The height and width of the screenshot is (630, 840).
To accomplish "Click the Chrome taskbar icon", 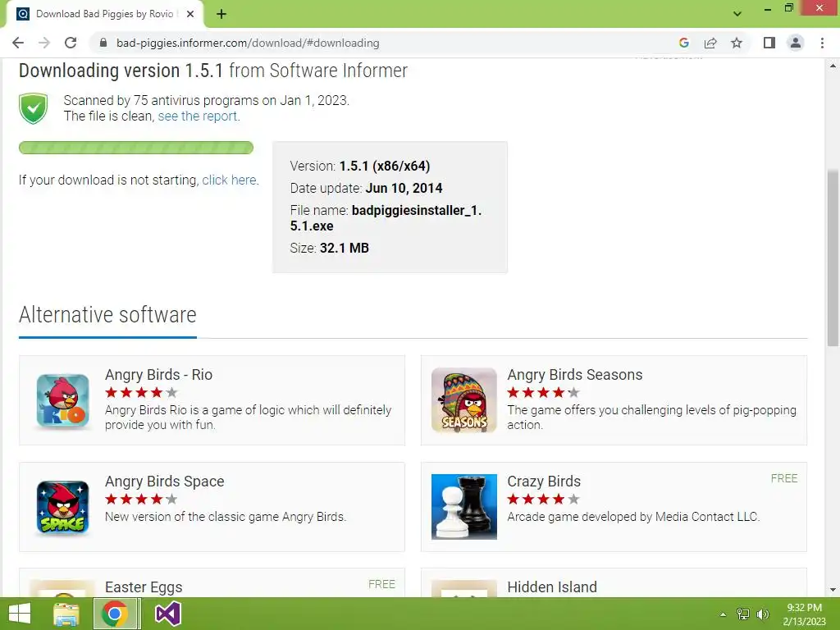I will (x=115, y=614).
